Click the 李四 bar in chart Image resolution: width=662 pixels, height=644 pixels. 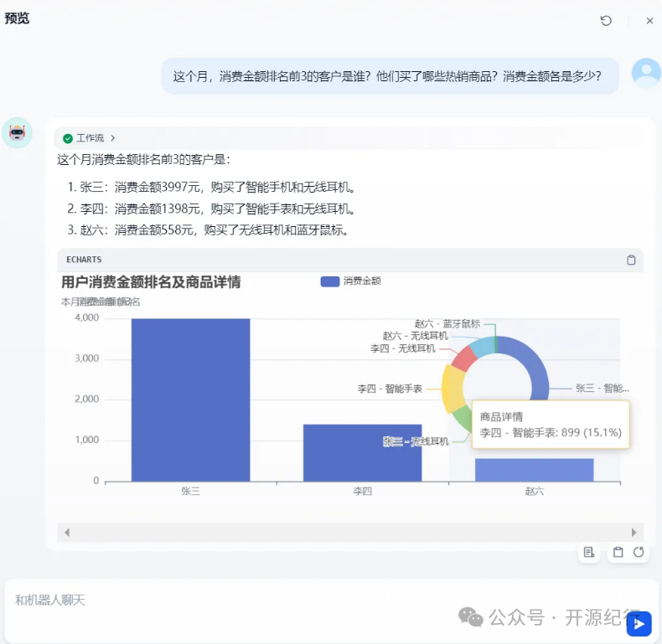pyautogui.click(x=362, y=453)
